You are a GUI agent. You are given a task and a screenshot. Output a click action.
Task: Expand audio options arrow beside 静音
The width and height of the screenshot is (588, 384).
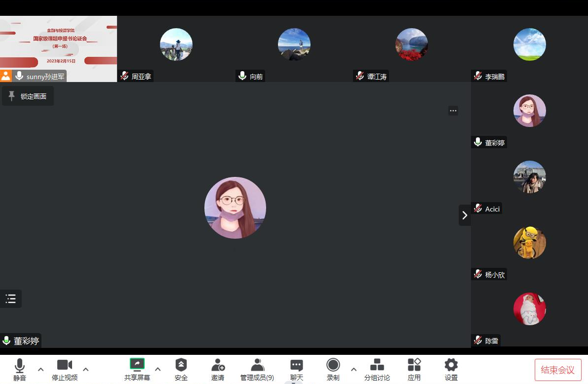pyautogui.click(x=41, y=369)
